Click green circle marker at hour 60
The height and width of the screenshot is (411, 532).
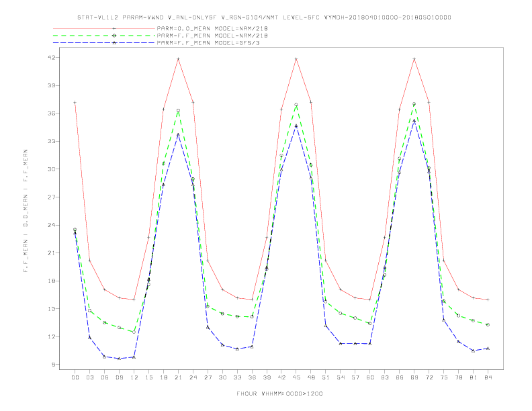pos(370,324)
